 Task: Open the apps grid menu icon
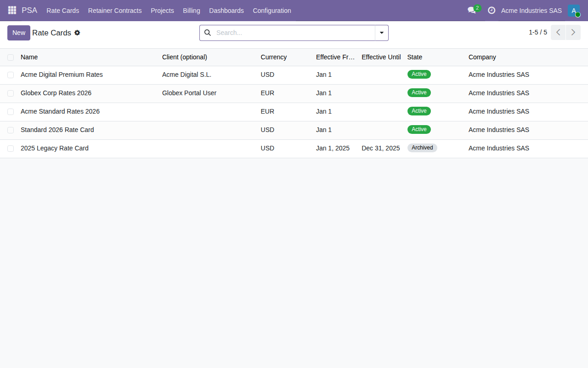click(12, 10)
